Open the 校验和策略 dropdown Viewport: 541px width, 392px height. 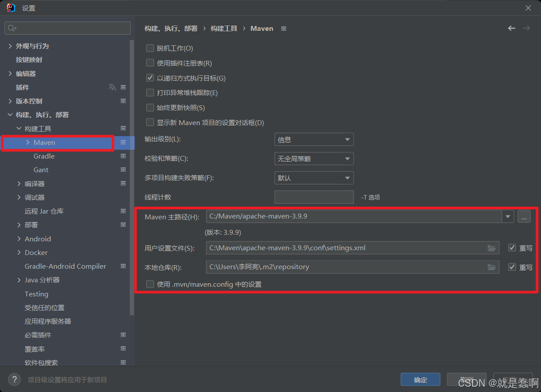(314, 159)
